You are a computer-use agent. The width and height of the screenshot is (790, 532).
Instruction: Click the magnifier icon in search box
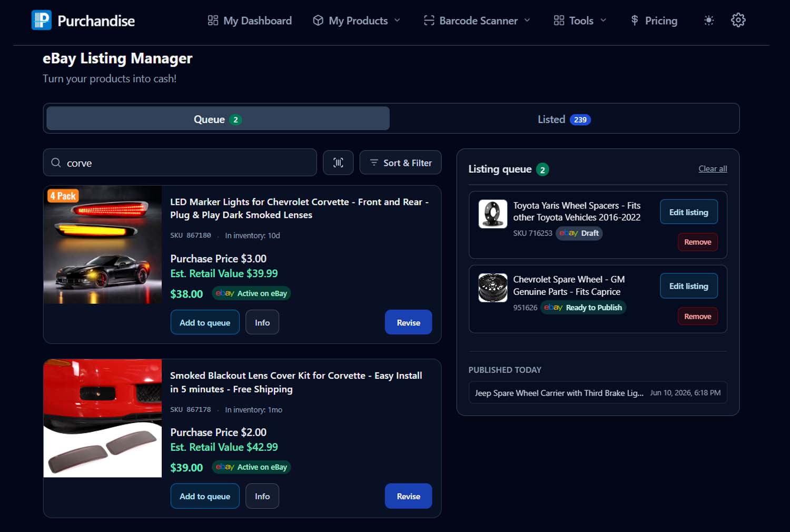[56, 163]
